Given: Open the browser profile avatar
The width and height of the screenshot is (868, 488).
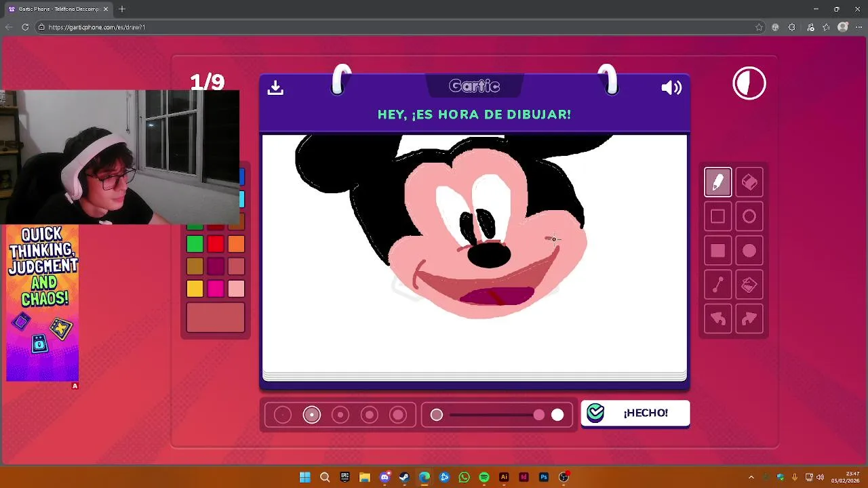Looking at the screenshot, I should (843, 27).
